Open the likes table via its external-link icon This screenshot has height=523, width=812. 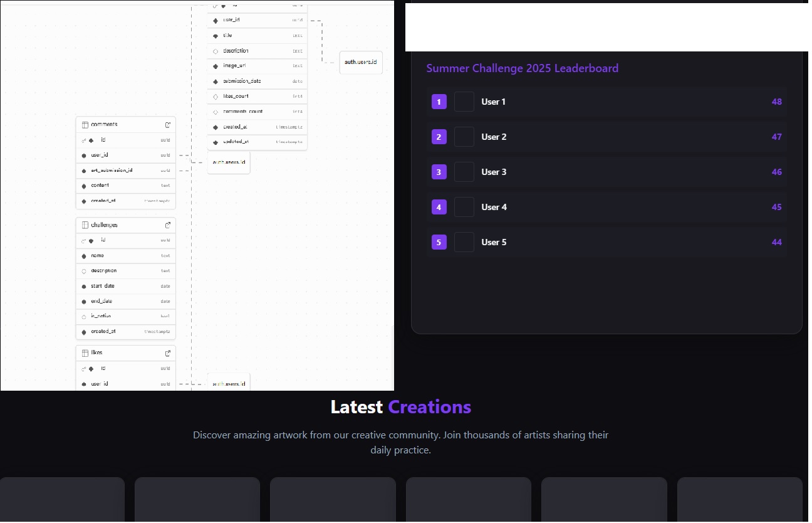pyautogui.click(x=168, y=353)
